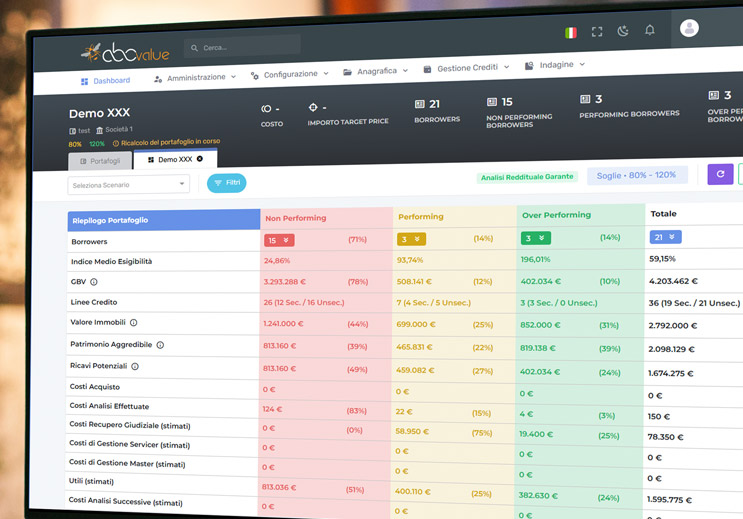
Task: Expand the green Over Performing 3 badge
Action: pos(537,238)
